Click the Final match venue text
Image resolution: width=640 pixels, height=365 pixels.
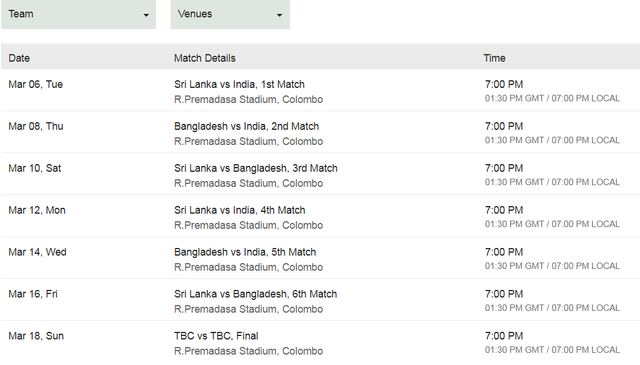249,351
